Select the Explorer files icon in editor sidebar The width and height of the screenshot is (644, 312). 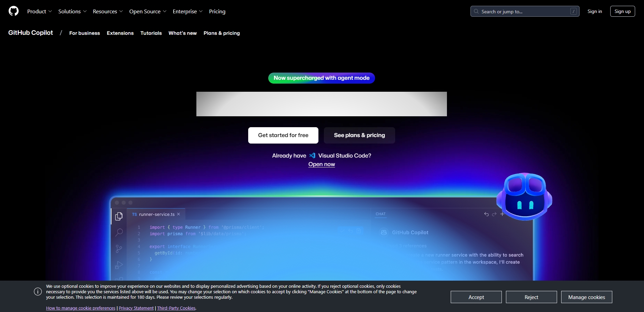tap(119, 217)
